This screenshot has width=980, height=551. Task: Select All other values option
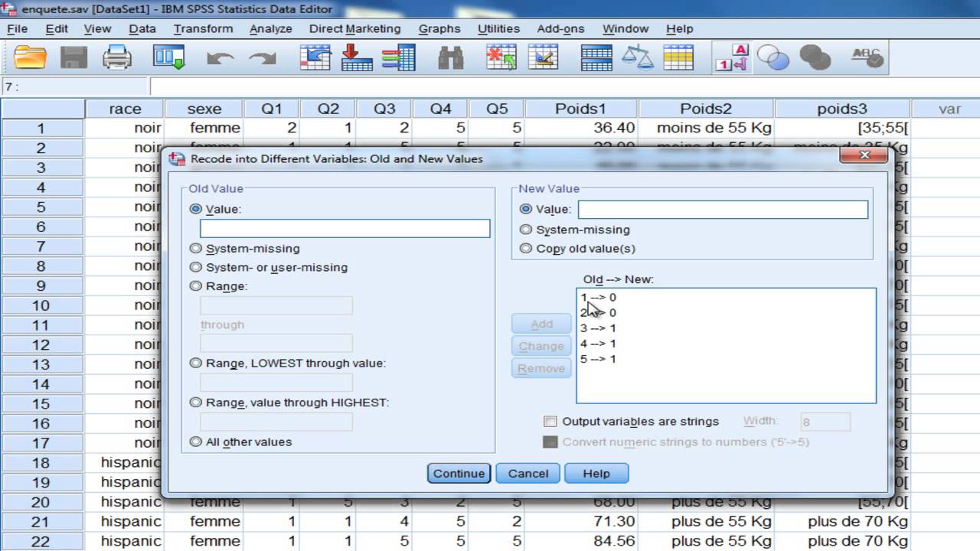coord(196,442)
